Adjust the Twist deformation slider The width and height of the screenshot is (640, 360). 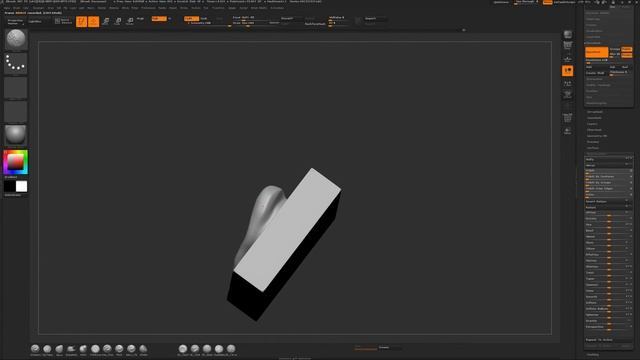[609, 273]
